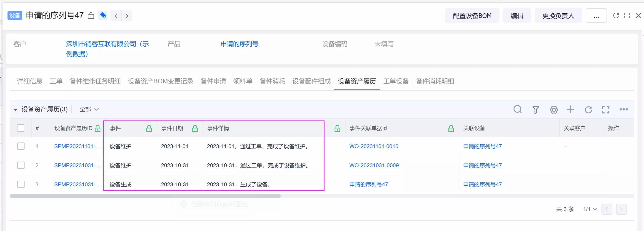
Task: Add new record with plus icon
Action: click(x=570, y=109)
